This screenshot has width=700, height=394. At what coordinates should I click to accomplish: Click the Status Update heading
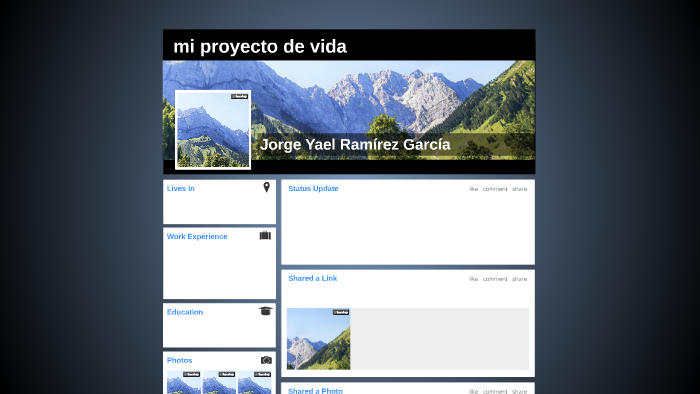[x=313, y=188]
